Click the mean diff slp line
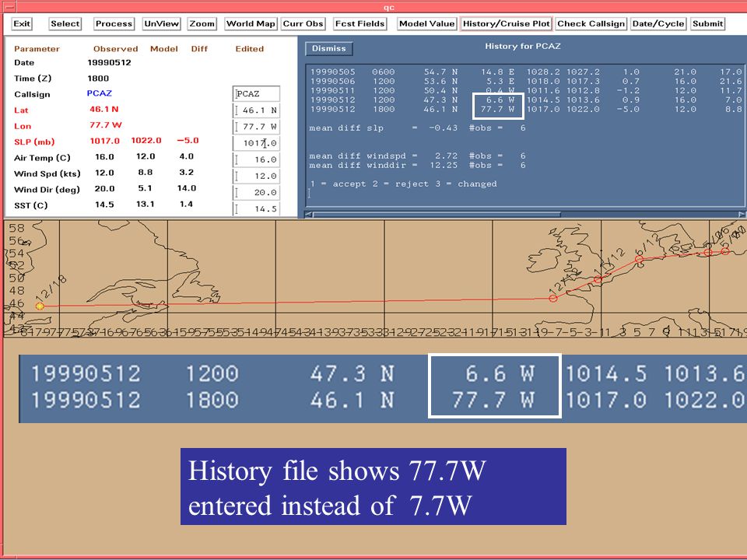This screenshot has height=560, width=747. [417, 128]
